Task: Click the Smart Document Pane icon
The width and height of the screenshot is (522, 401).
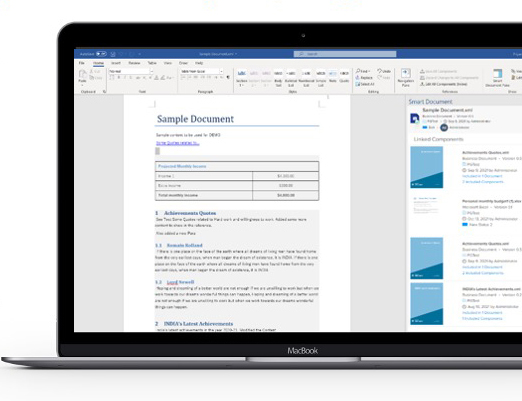Action: click(497, 73)
